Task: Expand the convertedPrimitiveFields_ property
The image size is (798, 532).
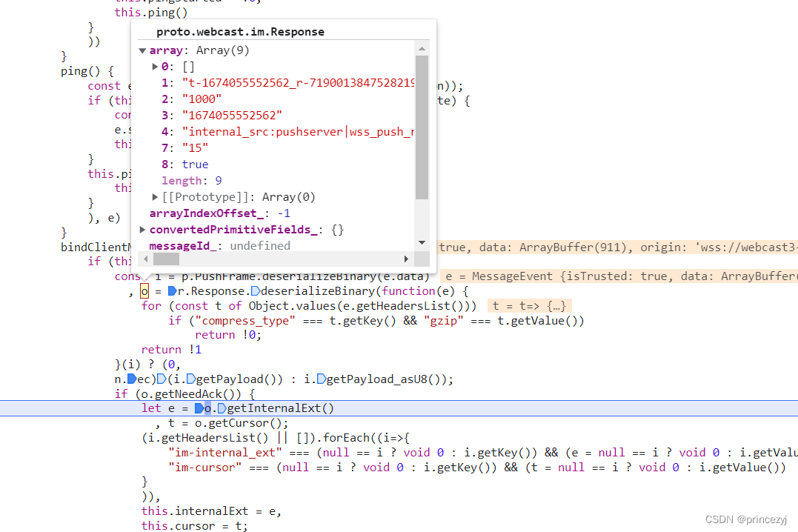Action: (142, 230)
